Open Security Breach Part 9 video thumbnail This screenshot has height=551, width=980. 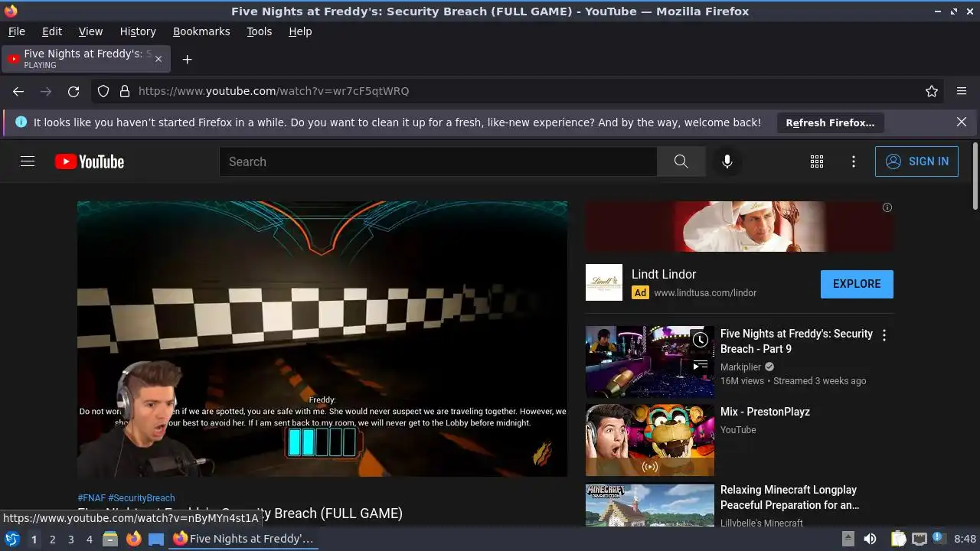point(649,362)
